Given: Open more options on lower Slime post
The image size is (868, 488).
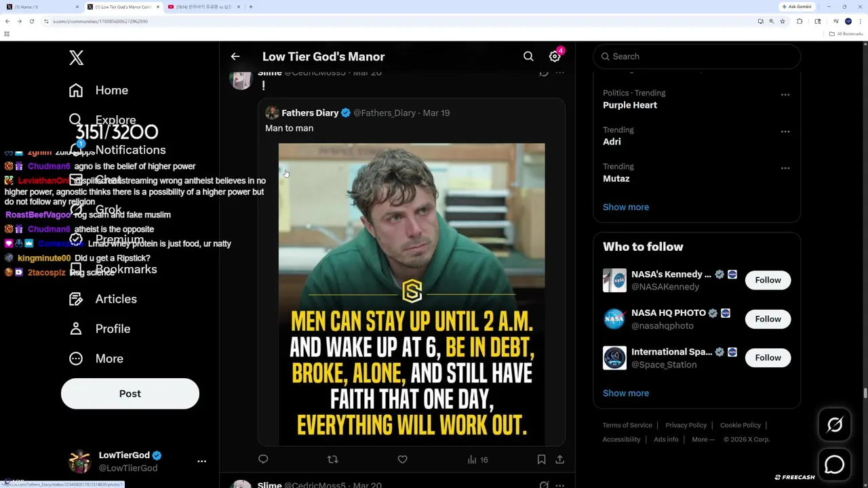Looking at the screenshot, I should click(559, 485).
